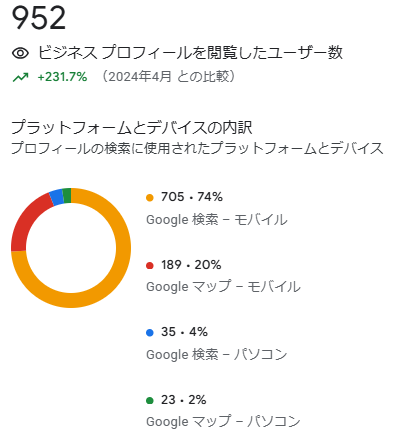
Task: Click the blue legend dot for 35
Action: [150, 333]
